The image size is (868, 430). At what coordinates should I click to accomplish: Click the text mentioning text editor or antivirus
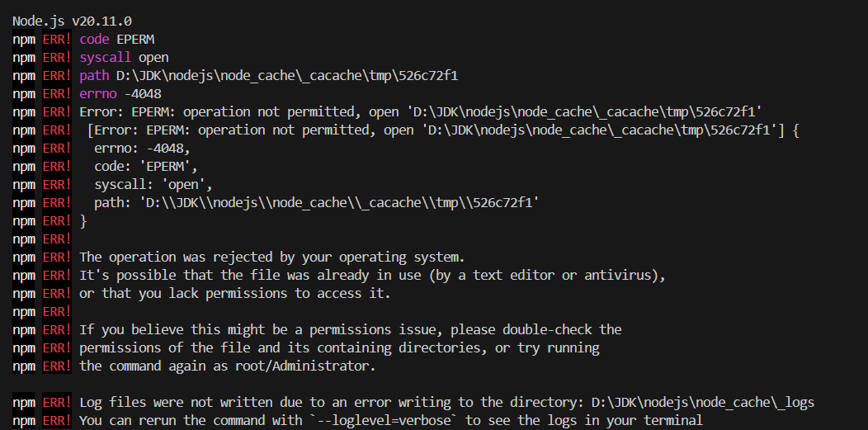[x=373, y=275]
